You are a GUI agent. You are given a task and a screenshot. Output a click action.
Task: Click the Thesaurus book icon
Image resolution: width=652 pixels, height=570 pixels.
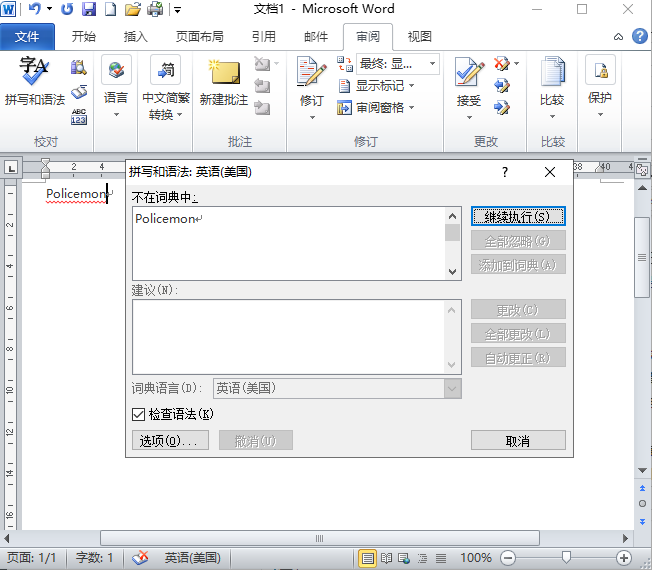(x=79, y=92)
